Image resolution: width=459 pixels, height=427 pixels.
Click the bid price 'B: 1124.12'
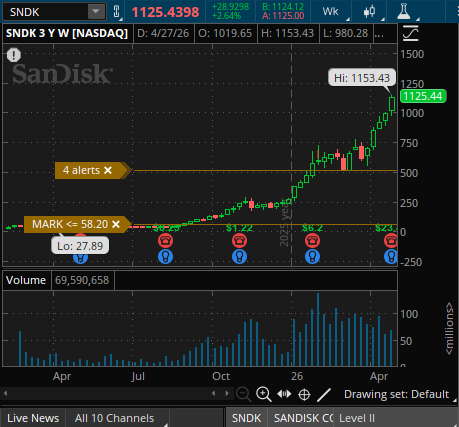[283, 7]
